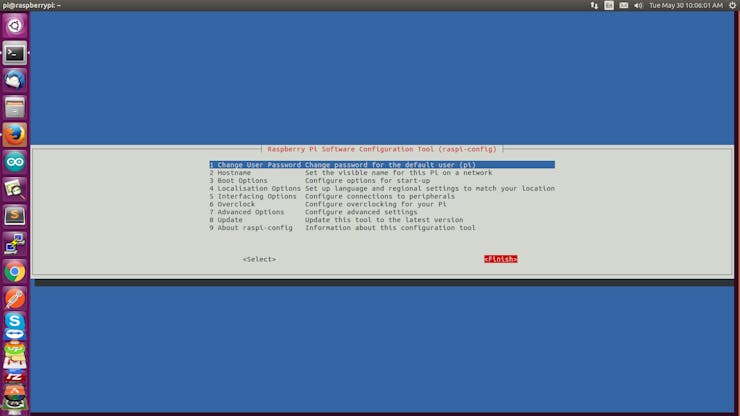Open the keyboard input source indicator
Viewport: 740px width, 416px height.
[x=609, y=5]
